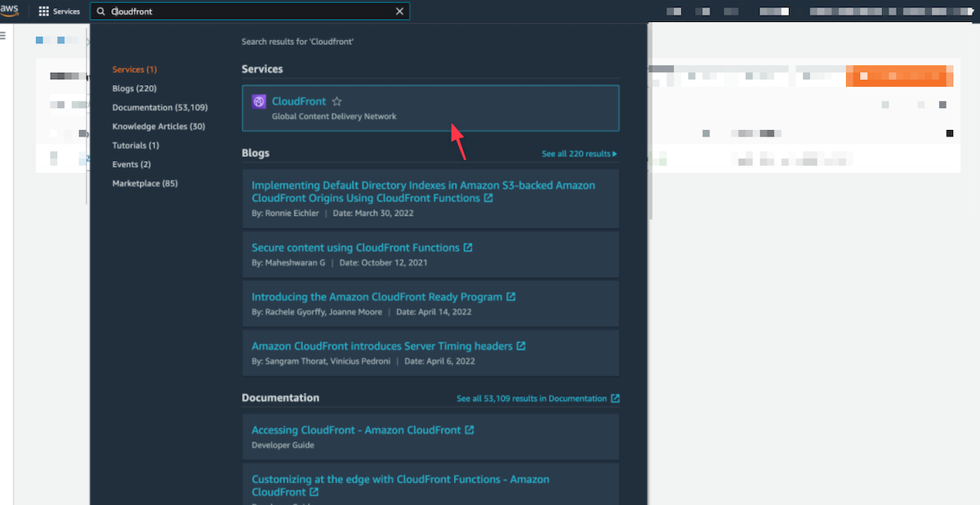Click external-link icon beside Secure content post
The width and height of the screenshot is (980, 505).
(468, 248)
